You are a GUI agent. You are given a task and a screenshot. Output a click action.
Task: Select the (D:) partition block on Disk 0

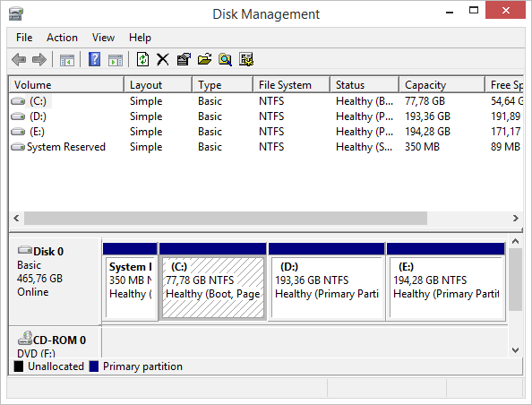pos(326,281)
